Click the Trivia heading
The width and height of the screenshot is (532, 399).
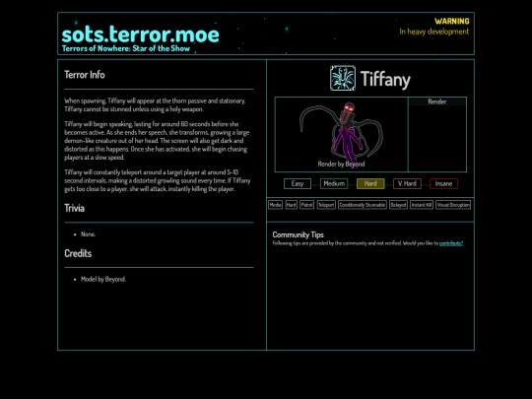(74, 208)
